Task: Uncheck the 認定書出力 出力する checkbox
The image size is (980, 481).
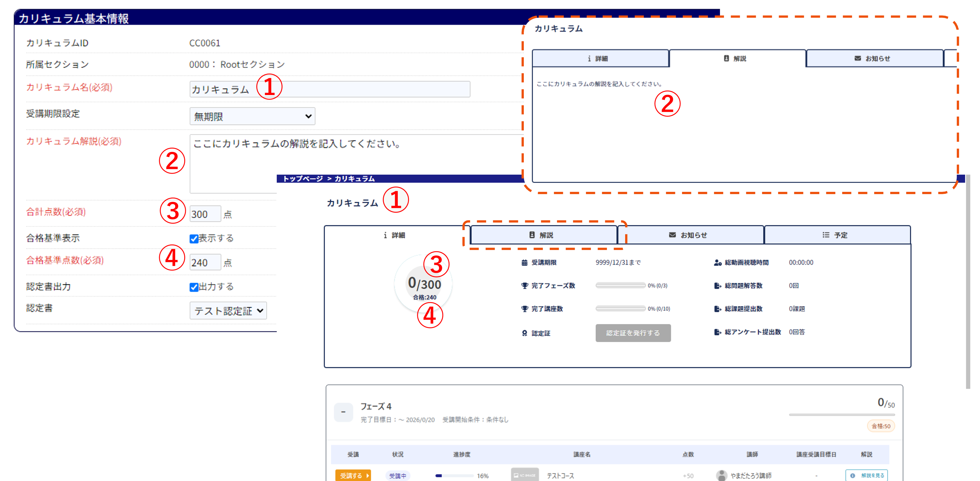Action: pyautogui.click(x=194, y=287)
